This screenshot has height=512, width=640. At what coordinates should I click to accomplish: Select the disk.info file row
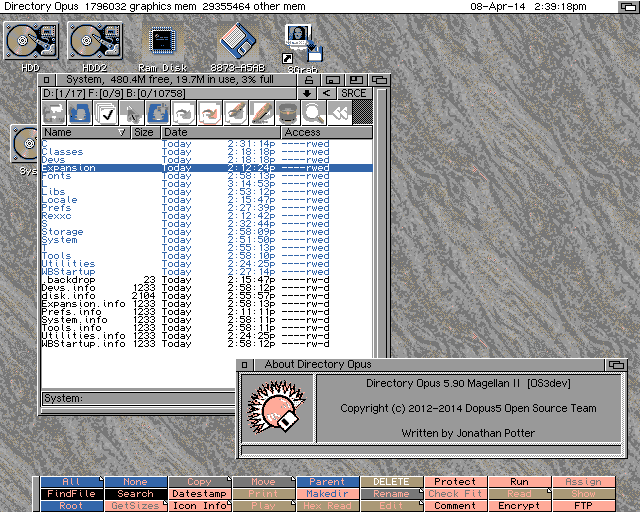click(207, 296)
